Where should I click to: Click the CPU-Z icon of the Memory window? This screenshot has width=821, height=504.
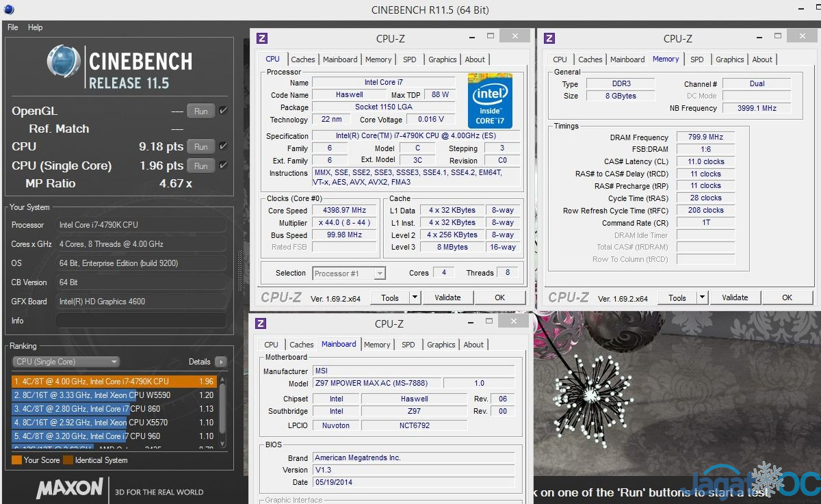(x=549, y=38)
